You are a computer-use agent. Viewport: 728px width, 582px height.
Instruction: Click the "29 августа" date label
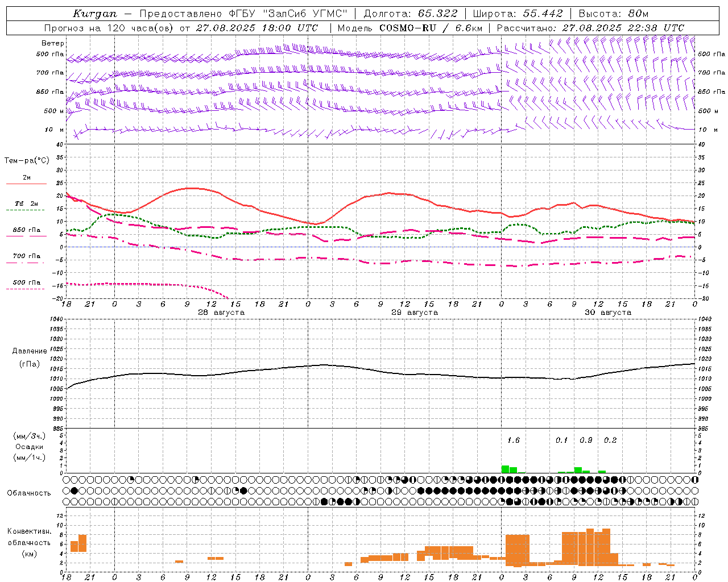pos(415,313)
